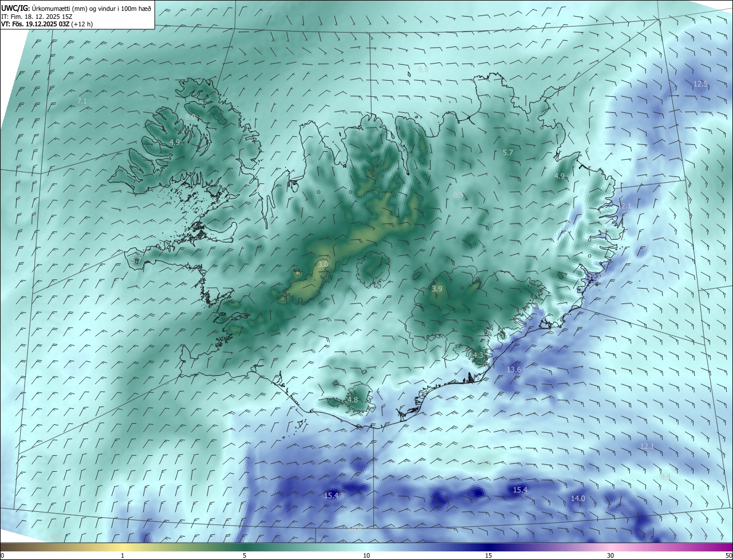Image resolution: width=733 pixels, height=560 pixels.
Task: Click the 14.0 value label
Action: coord(578,498)
